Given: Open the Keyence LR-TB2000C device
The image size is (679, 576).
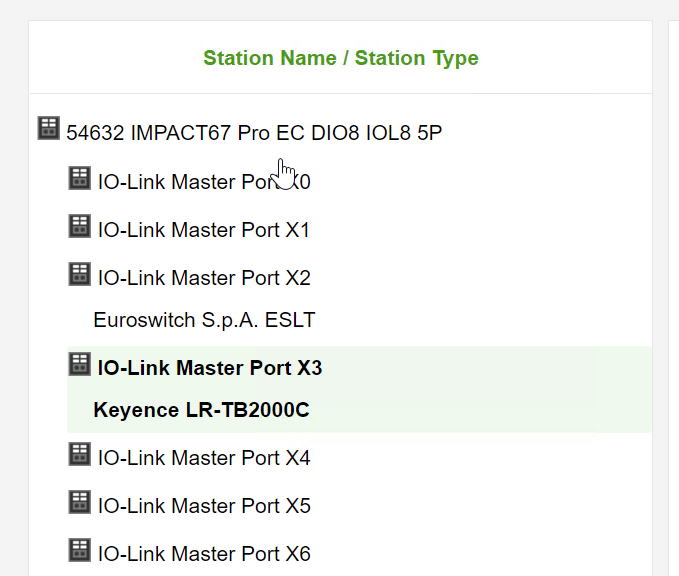Looking at the screenshot, I should (x=201, y=410).
